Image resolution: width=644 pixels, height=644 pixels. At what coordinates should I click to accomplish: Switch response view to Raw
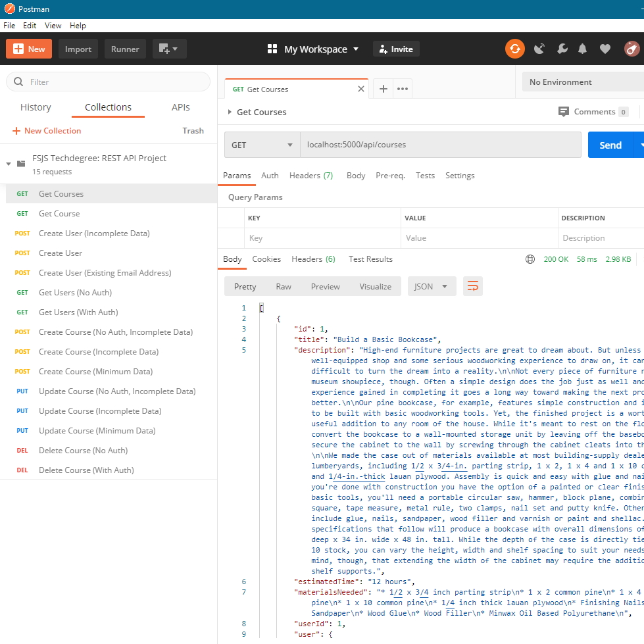click(284, 286)
